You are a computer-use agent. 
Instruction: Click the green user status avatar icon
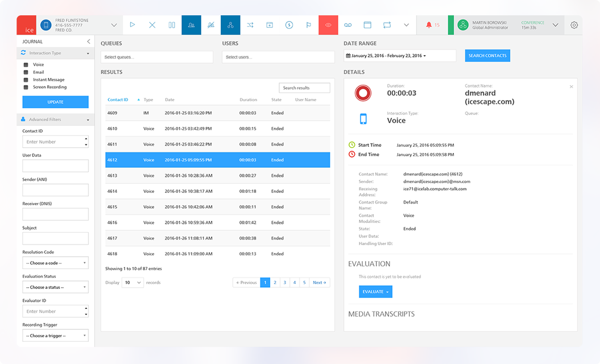[x=463, y=25]
